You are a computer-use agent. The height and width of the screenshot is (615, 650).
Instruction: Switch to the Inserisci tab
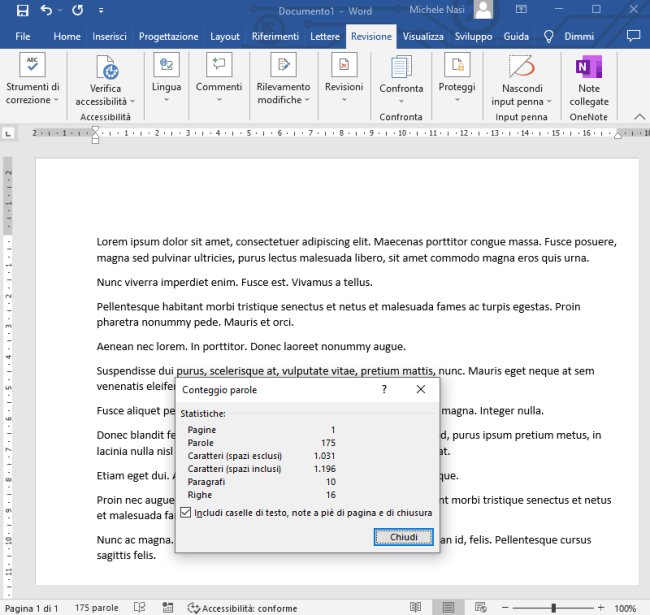coord(109,36)
